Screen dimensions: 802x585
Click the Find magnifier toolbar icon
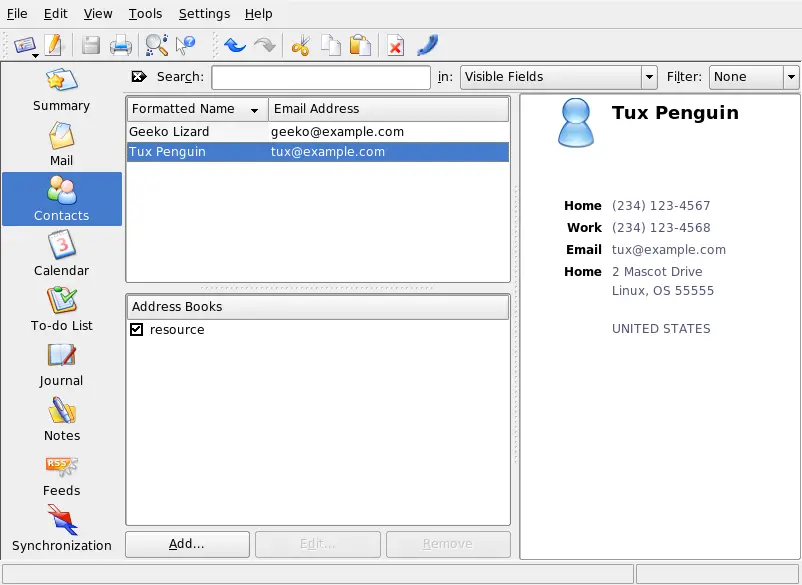156,45
